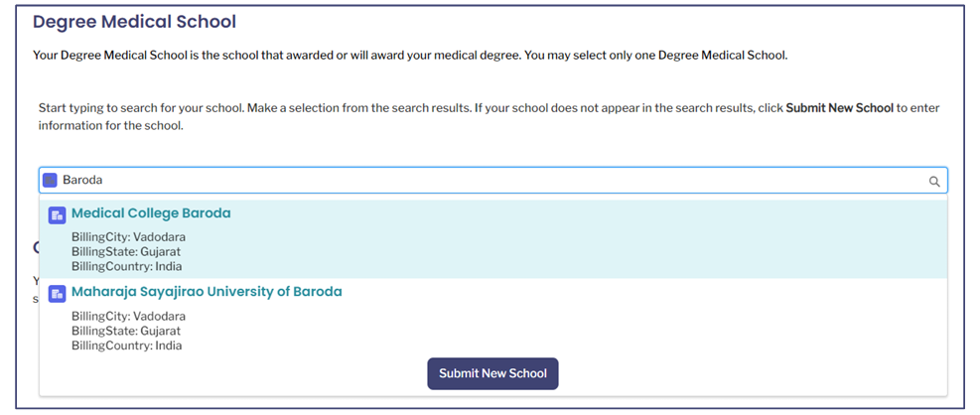Viewport: 980px width, 415px height.
Task: Pick BillingCountry India under Maharaja Sayajirao University
Action: [126, 345]
